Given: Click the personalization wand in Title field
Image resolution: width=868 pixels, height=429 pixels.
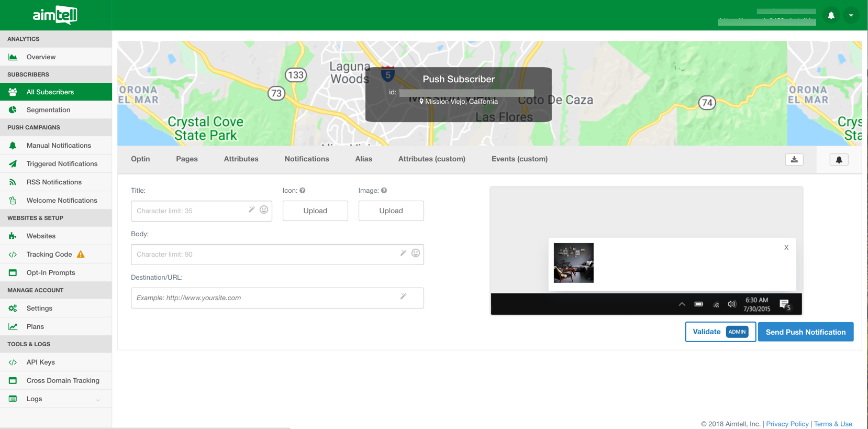Looking at the screenshot, I should pyautogui.click(x=251, y=210).
